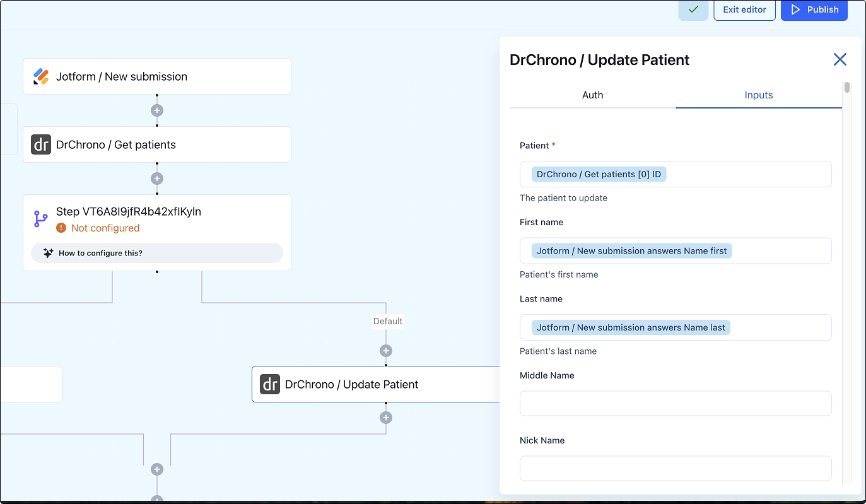Add step below DrChrono Get patients
Viewport: 866px width, 504px height.
click(157, 179)
